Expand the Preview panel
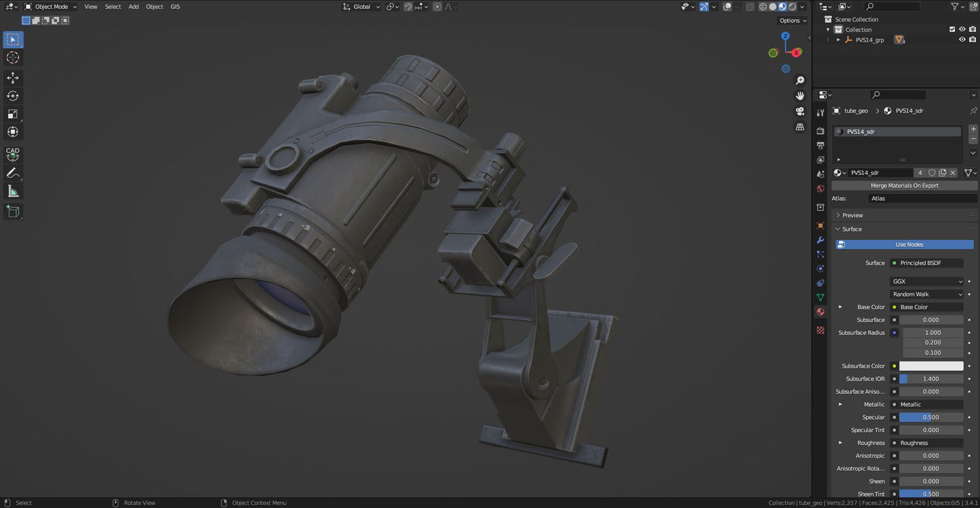Screen dimensions: 980x508 [x=852, y=216]
